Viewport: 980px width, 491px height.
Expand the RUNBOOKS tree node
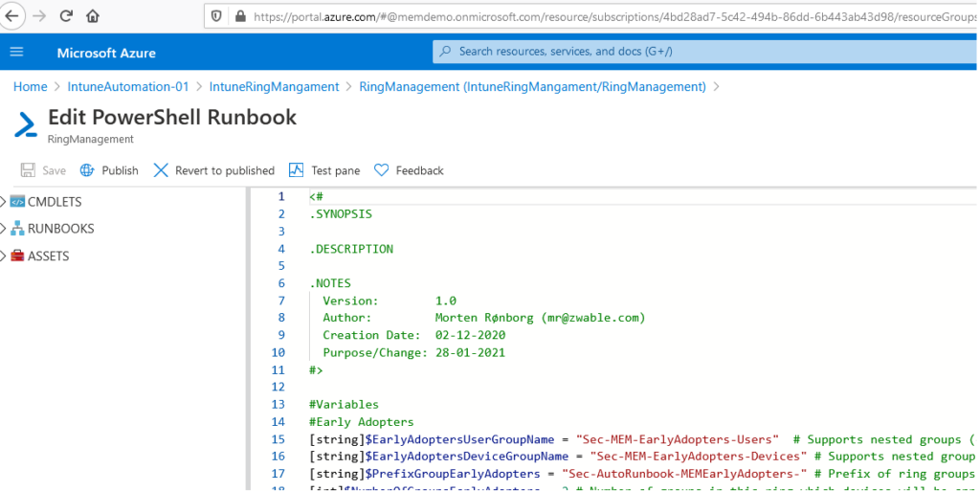coord(3,229)
